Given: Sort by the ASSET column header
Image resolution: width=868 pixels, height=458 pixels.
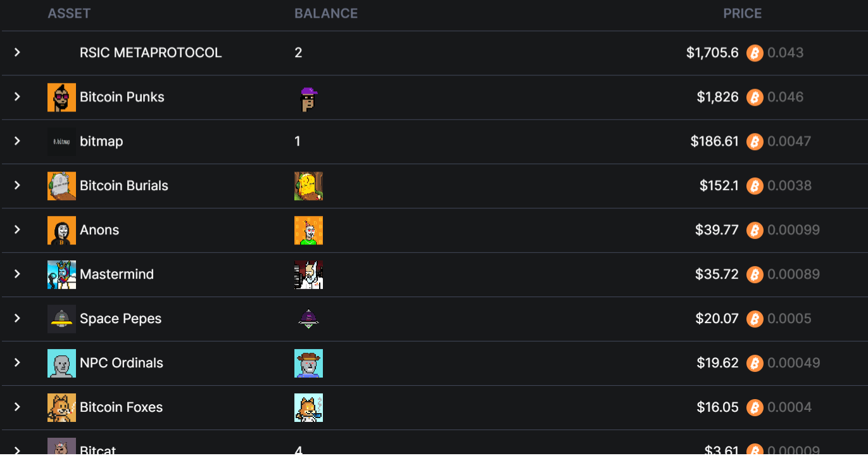Looking at the screenshot, I should pos(69,13).
